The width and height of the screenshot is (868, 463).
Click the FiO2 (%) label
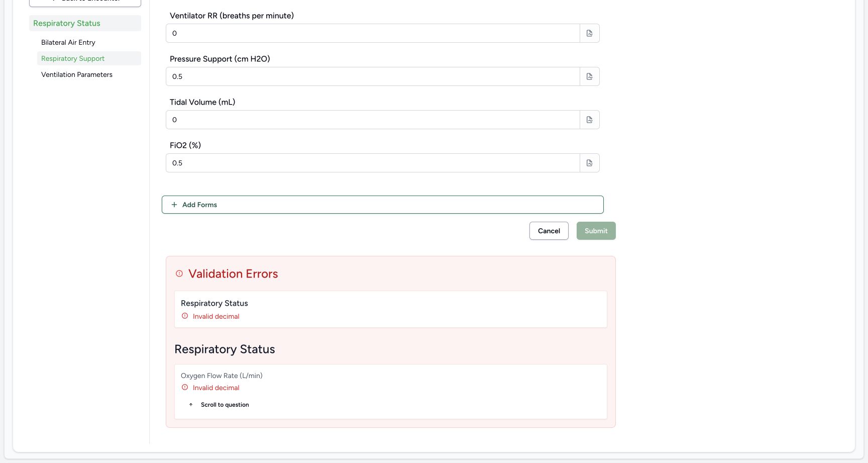[185, 145]
